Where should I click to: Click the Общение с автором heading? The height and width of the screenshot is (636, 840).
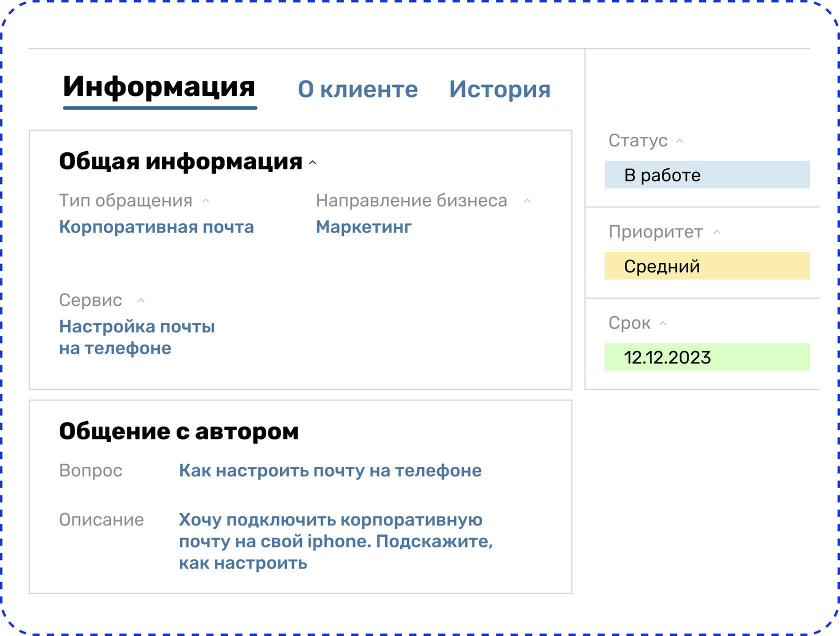point(179,431)
